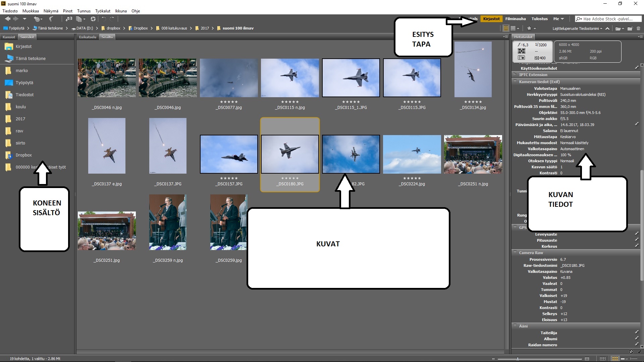Open the Työkalut menu

[x=103, y=11]
